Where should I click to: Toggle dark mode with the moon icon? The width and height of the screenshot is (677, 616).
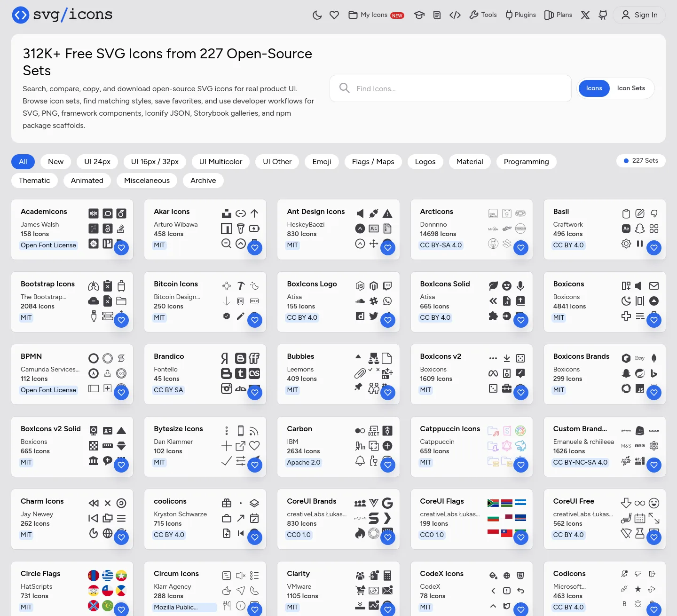[317, 15]
